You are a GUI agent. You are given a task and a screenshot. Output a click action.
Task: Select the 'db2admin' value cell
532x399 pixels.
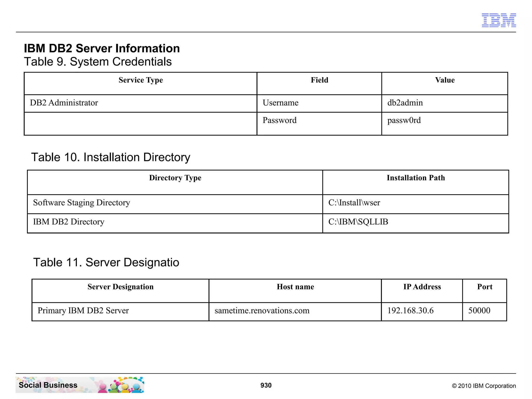point(445,103)
